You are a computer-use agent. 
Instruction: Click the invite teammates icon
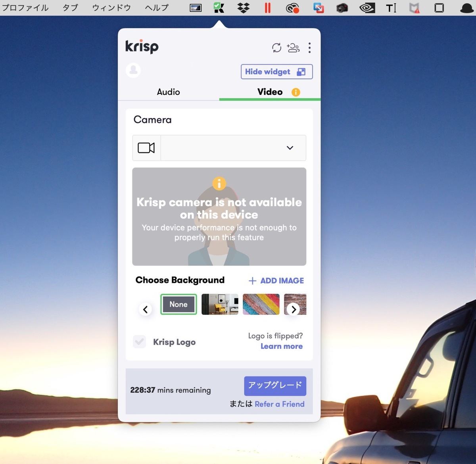(x=293, y=48)
